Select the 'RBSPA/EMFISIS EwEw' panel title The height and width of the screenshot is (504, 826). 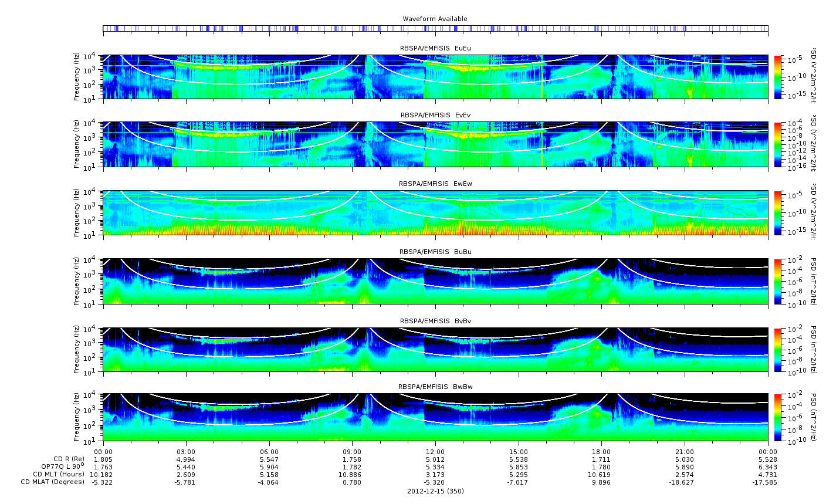pyautogui.click(x=435, y=184)
